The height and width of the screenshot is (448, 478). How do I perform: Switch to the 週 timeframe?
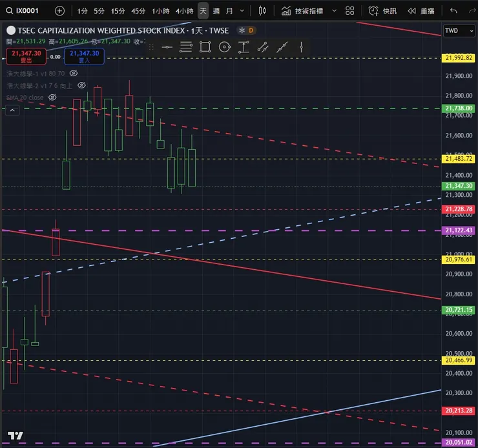pos(216,11)
